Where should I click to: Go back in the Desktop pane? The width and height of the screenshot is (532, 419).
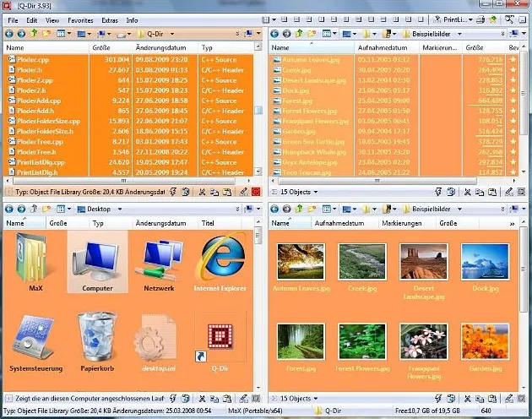(x=9, y=209)
